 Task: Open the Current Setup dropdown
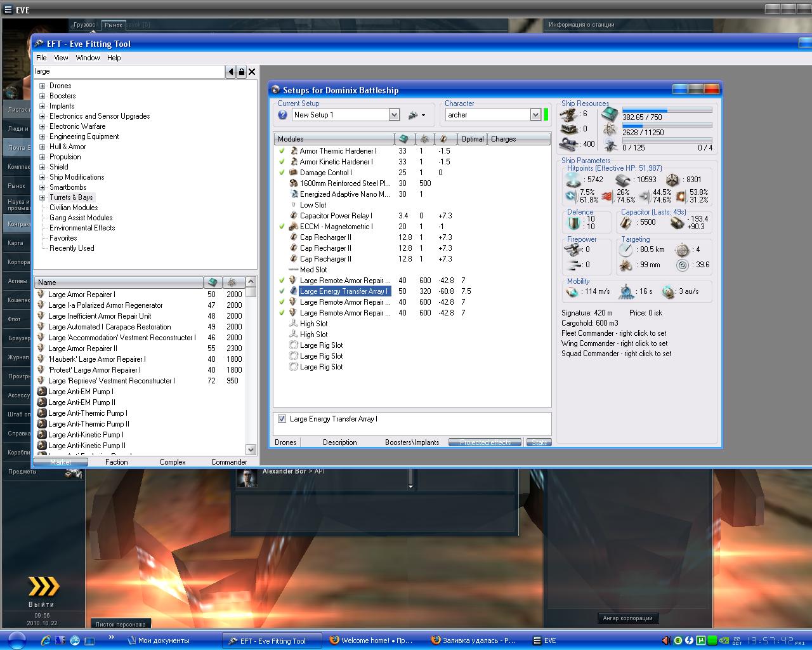click(394, 115)
